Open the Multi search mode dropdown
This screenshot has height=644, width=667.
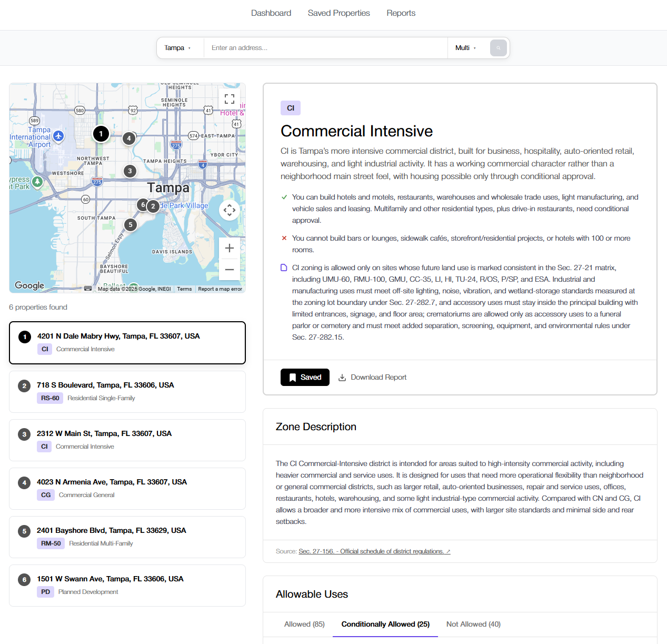(x=466, y=48)
